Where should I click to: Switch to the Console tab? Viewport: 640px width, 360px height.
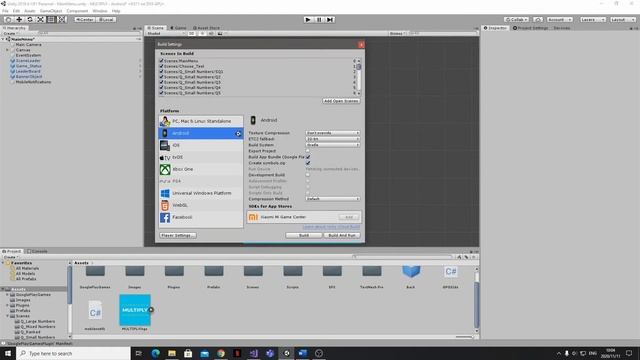click(38, 251)
